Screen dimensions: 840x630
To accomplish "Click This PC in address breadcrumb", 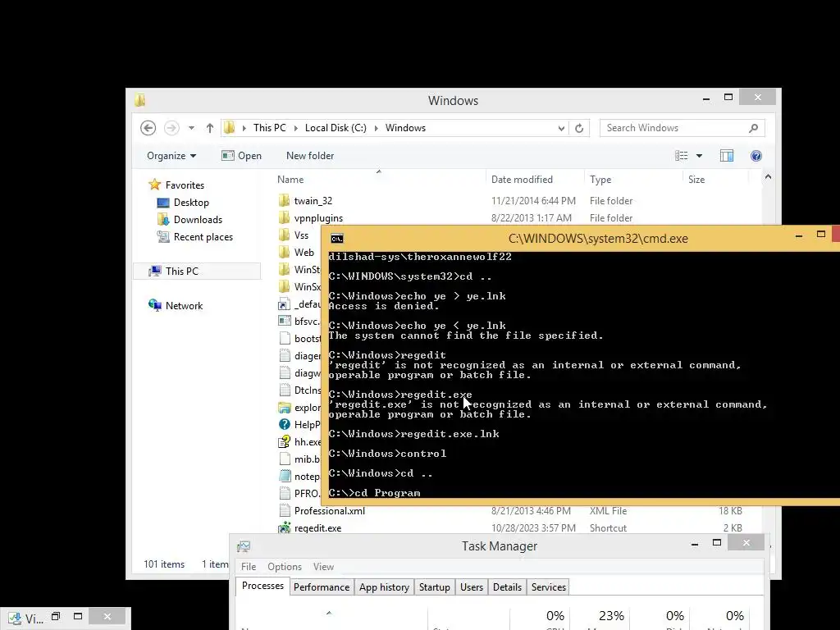I will (x=269, y=128).
